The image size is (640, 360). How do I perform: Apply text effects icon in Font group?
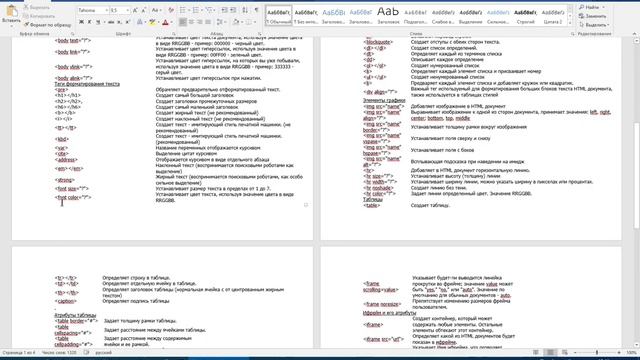[140, 22]
